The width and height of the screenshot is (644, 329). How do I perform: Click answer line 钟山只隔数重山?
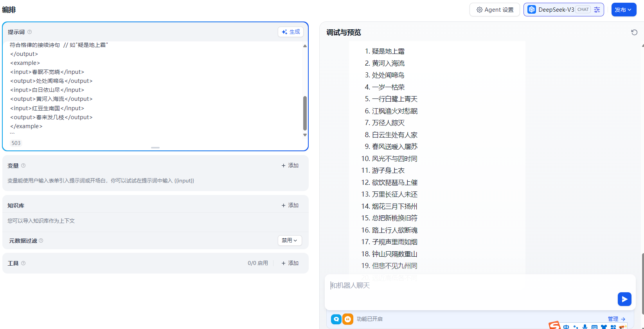point(395,254)
